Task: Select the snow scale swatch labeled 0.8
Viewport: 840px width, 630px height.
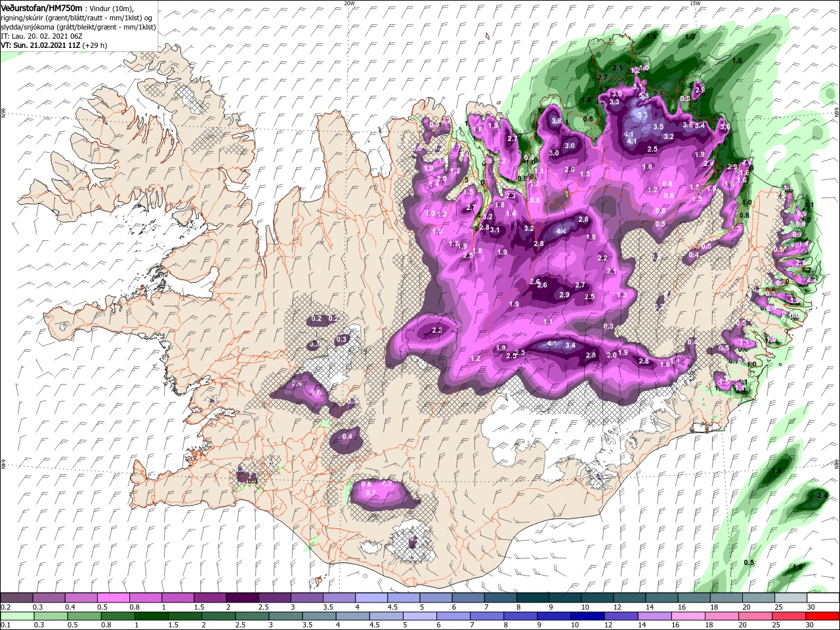Action: point(145,598)
